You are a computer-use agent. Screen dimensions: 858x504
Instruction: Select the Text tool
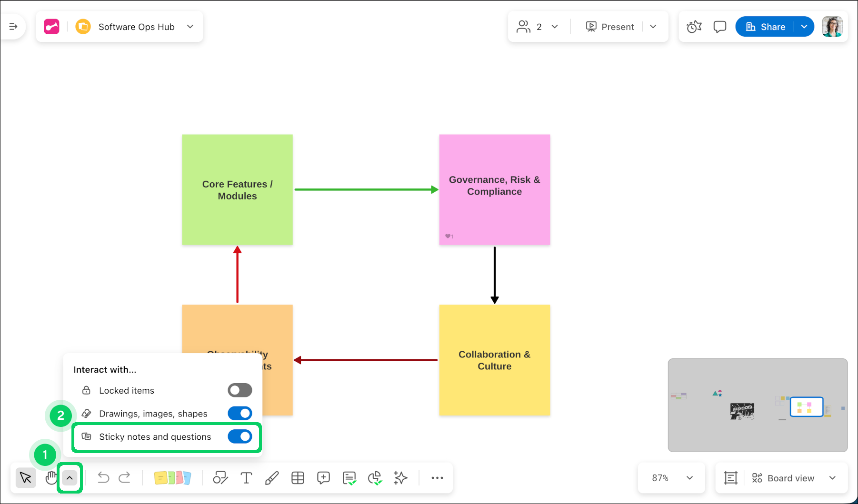[246, 478]
